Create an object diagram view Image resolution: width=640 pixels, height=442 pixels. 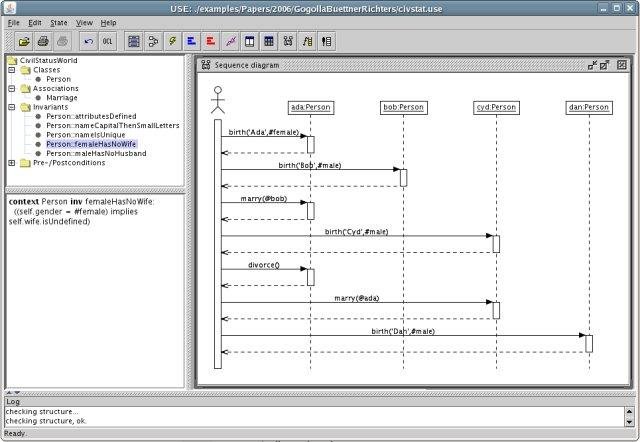pos(153,41)
